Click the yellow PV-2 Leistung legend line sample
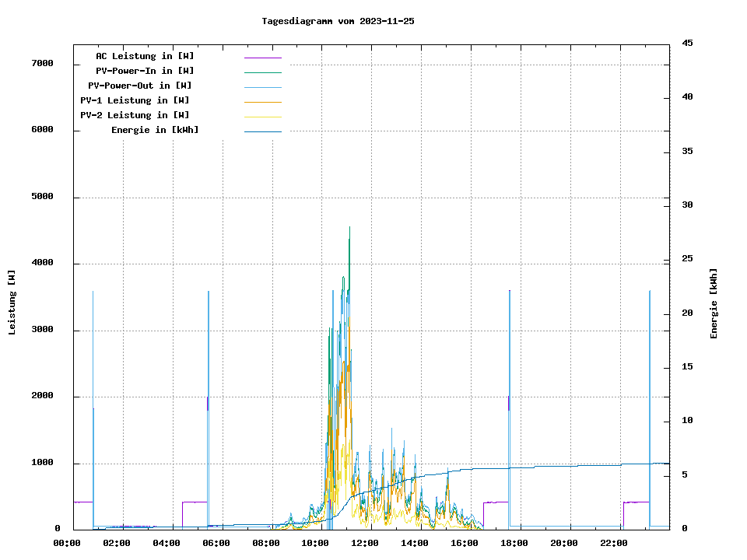Image resolution: width=747 pixels, height=560 pixels. click(x=262, y=117)
